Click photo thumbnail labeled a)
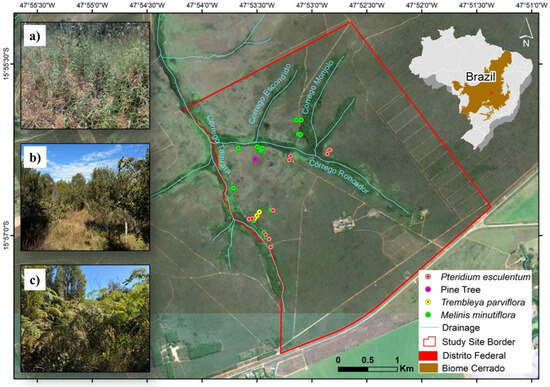 [85, 75]
